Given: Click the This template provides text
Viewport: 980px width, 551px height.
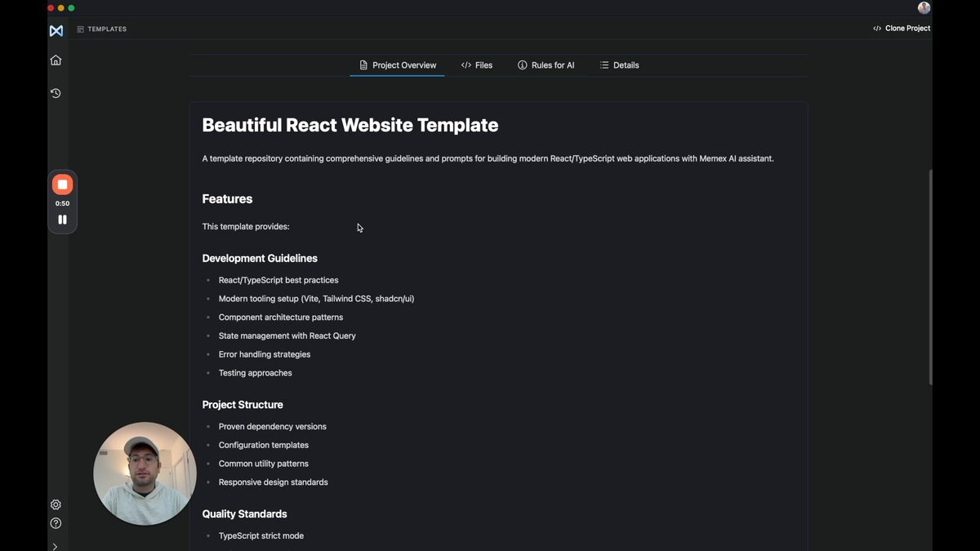Looking at the screenshot, I should (x=246, y=227).
